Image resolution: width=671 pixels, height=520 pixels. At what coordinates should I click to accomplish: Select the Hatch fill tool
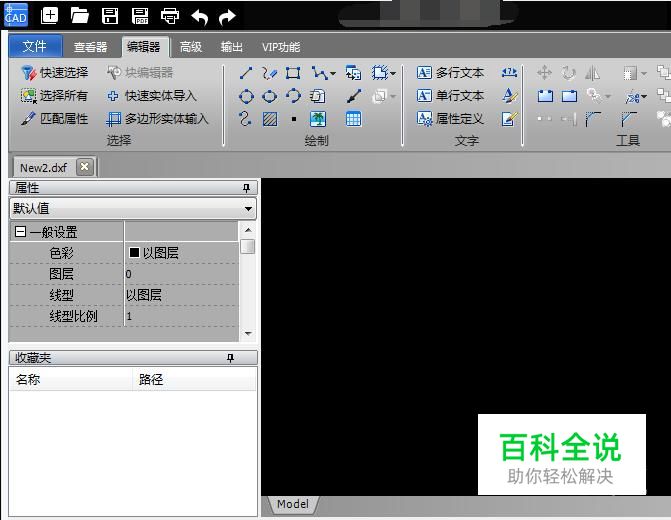(x=270, y=119)
